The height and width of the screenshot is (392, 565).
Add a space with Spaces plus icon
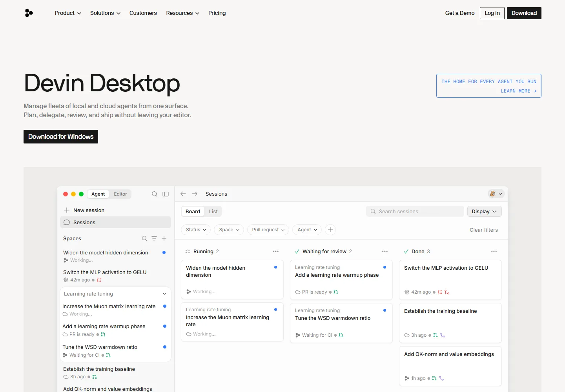(x=164, y=238)
